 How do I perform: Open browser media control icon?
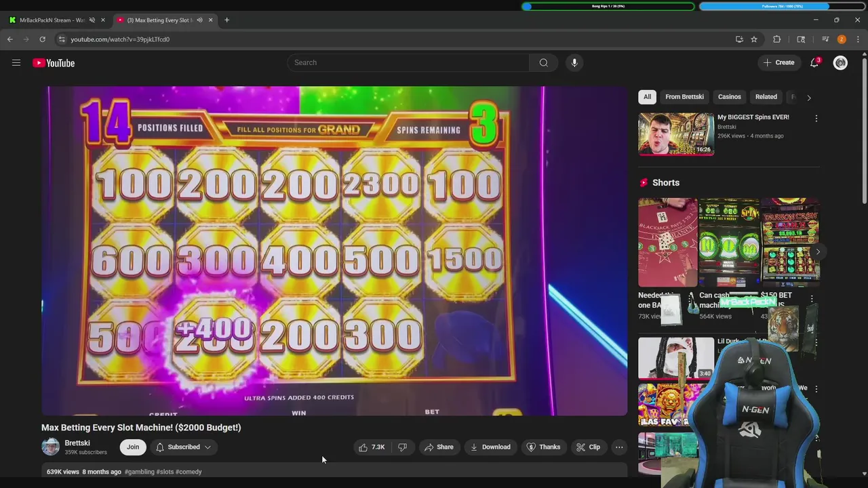pos(825,39)
